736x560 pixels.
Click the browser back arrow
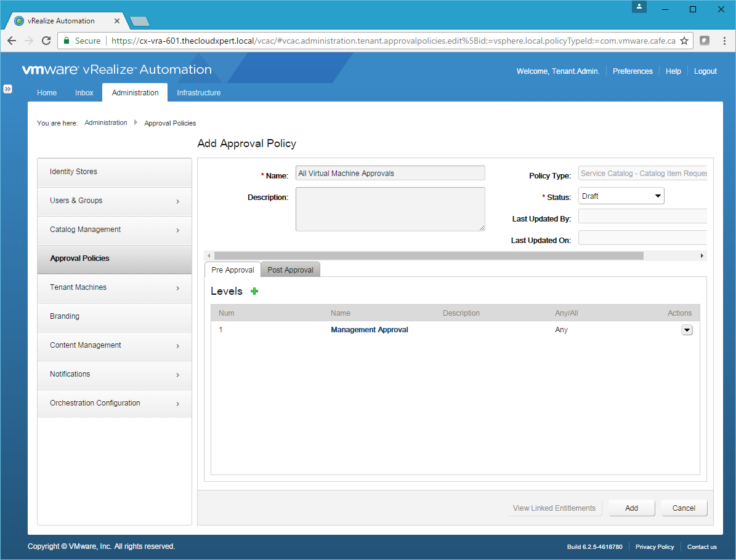12,41
